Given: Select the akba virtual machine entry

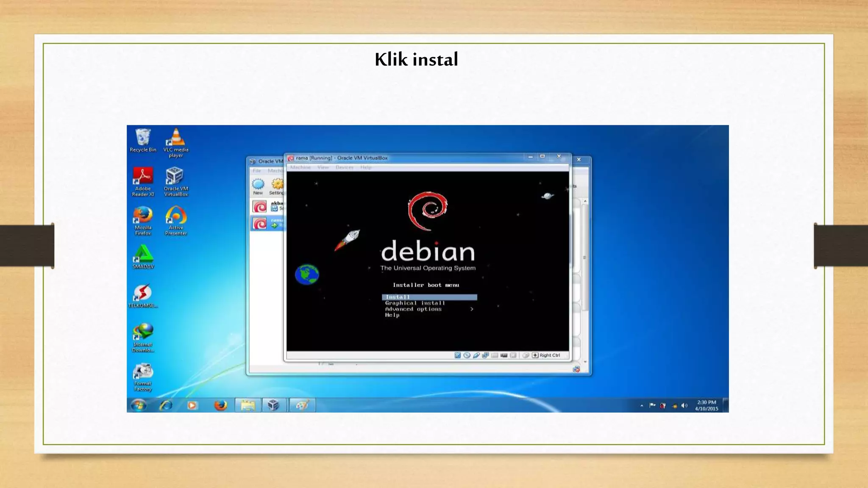Looking at the screenshot, I should click(x=267, y=206).
